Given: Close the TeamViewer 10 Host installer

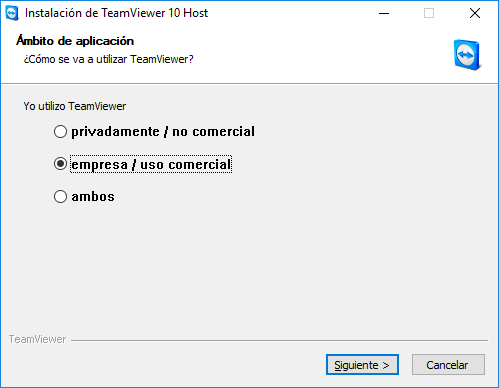Looking at the screenshot, I should point(475,13).
